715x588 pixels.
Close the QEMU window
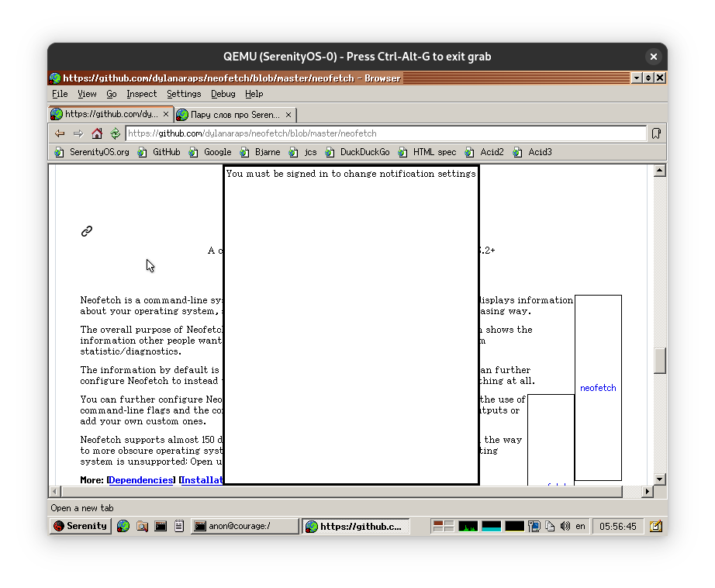point(654,57)
